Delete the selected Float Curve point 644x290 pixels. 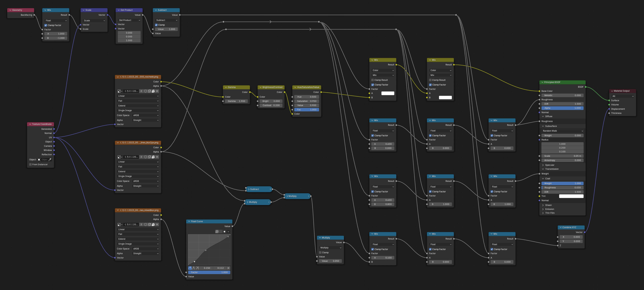coord(228,268)
